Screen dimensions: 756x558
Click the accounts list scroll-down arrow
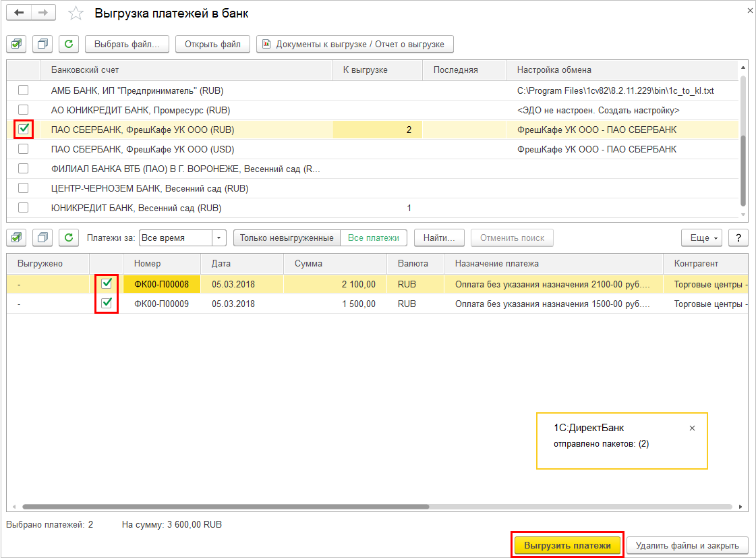click(x=743, y=215)
